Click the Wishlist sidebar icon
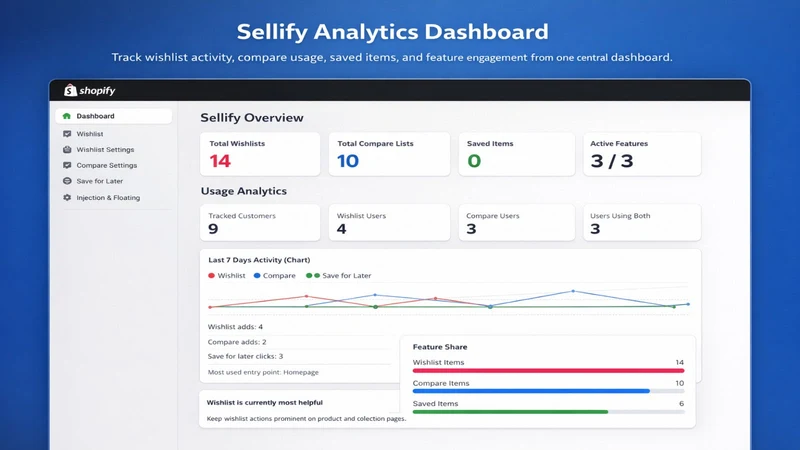Screen dimensions: 800x450 click(67, 134)
